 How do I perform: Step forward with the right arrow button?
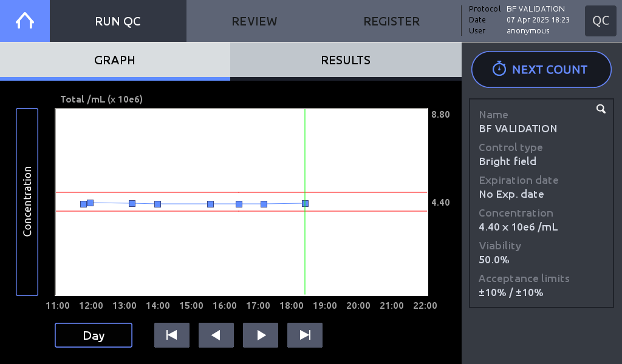261,335
